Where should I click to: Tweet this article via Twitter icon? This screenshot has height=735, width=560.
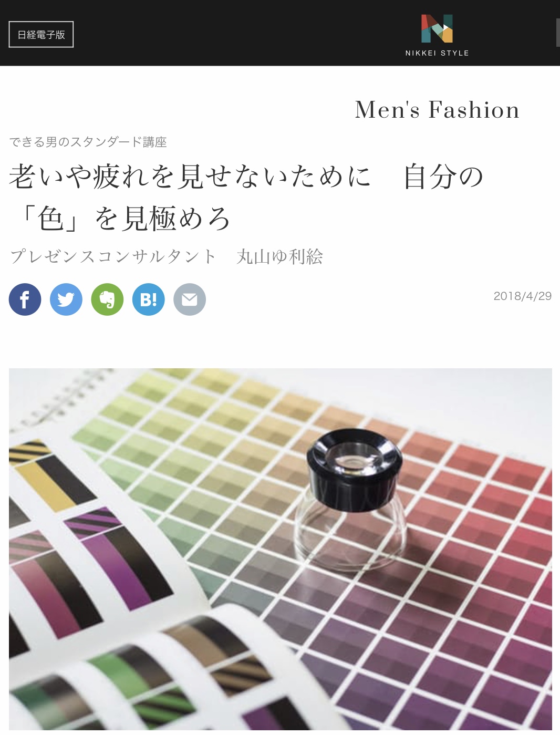(66, 299)
